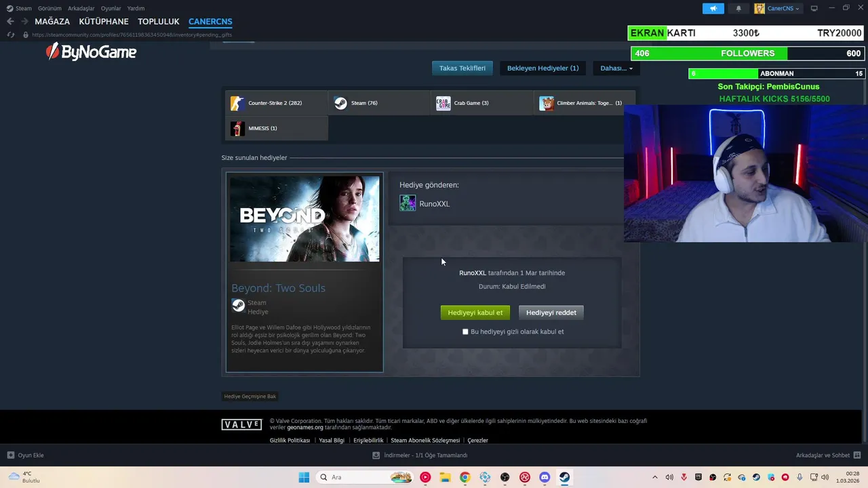
Task: Select the MIMESIS inventory icon
Action: click(237, 128)
